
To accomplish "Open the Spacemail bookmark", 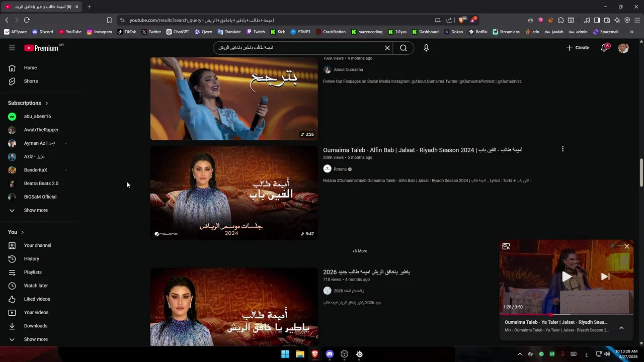I will click(606, 32).
